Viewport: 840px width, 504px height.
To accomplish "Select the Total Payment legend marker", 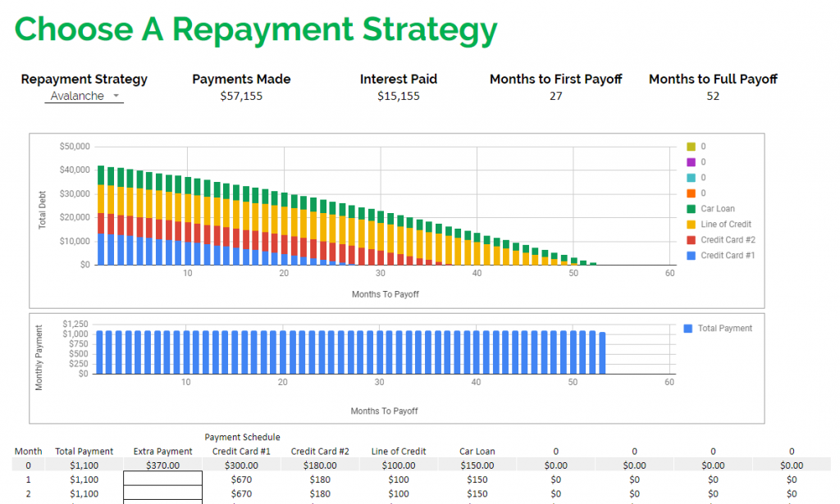I will click(x=687, y=328).
